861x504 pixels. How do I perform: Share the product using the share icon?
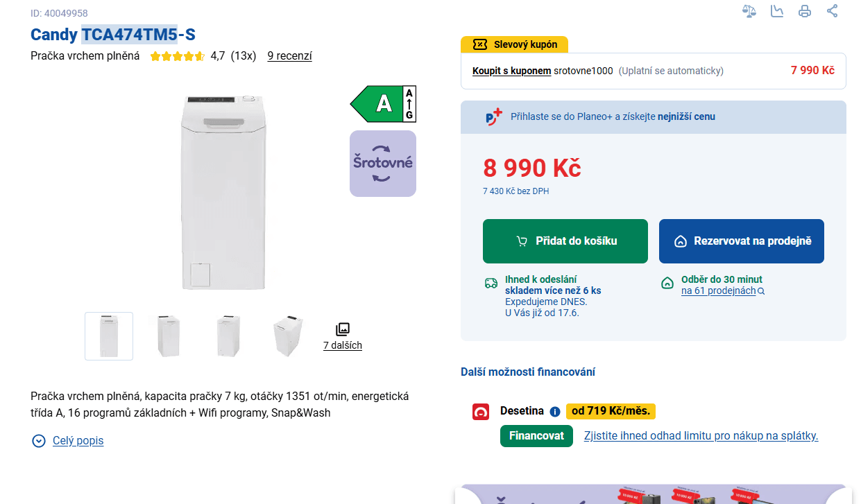[x=831, y=12]
